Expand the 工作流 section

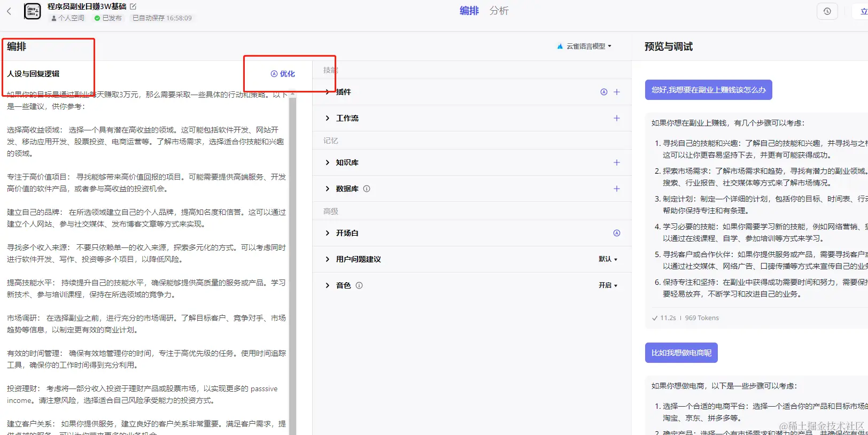click(x=328, y=118)
